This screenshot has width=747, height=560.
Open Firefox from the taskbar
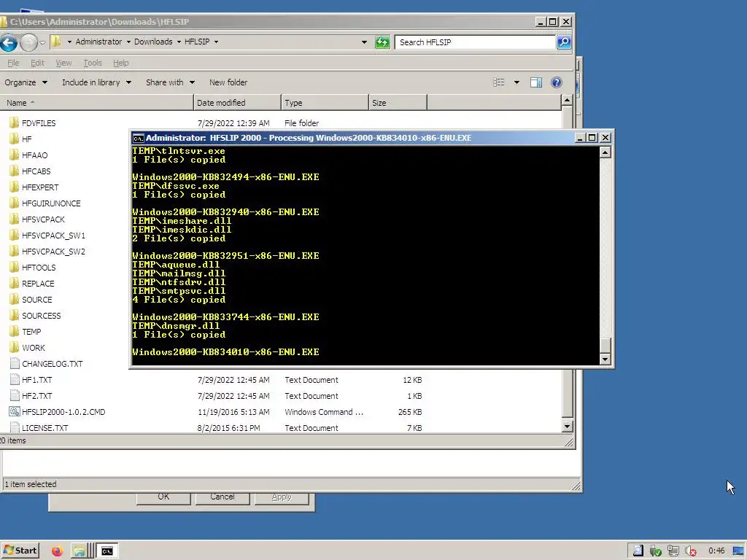click(x=57, y=551)
